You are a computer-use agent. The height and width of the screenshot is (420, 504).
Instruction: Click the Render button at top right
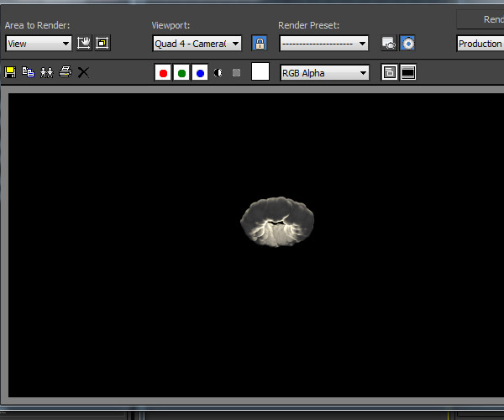(x=480, y=19)
